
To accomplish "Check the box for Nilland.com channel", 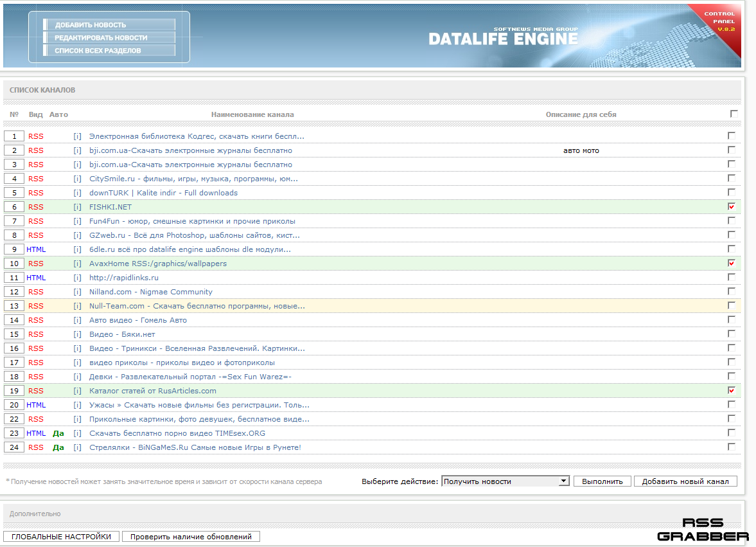I will pyautogui.click(x=732, y=291).
